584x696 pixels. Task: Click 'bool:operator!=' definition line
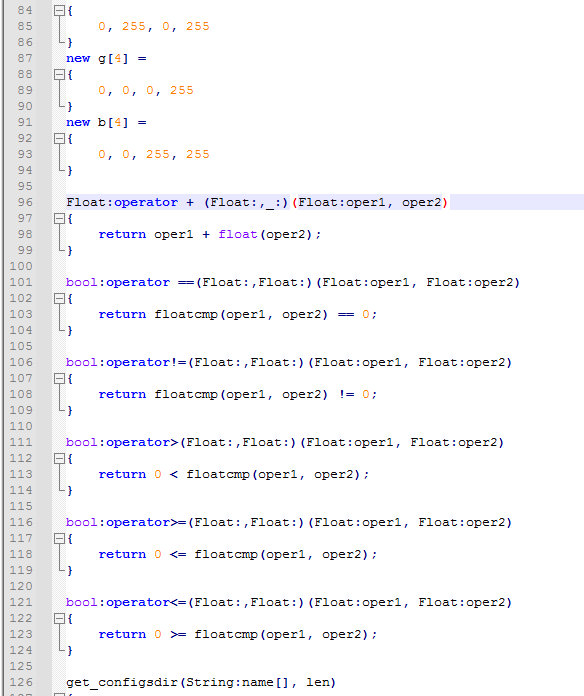[289, 362]
